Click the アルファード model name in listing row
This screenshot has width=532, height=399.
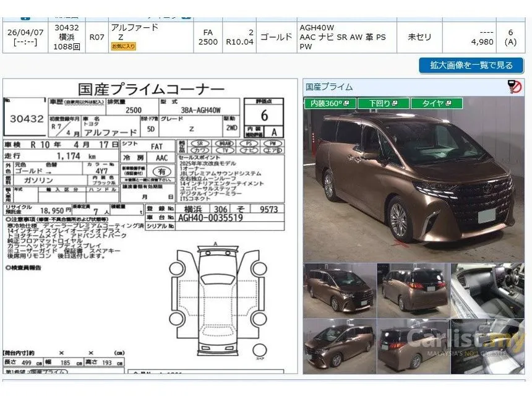click(135, 27)
